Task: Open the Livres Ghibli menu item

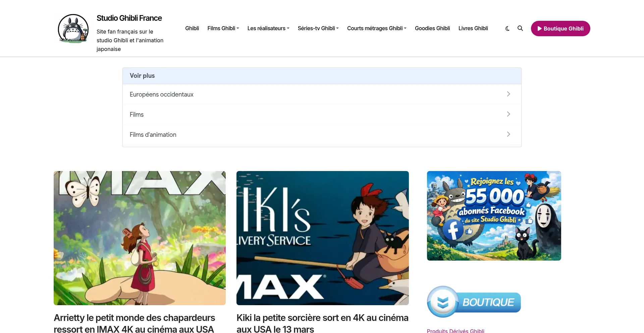Action: pyautogui.click(x=473, y=28)
